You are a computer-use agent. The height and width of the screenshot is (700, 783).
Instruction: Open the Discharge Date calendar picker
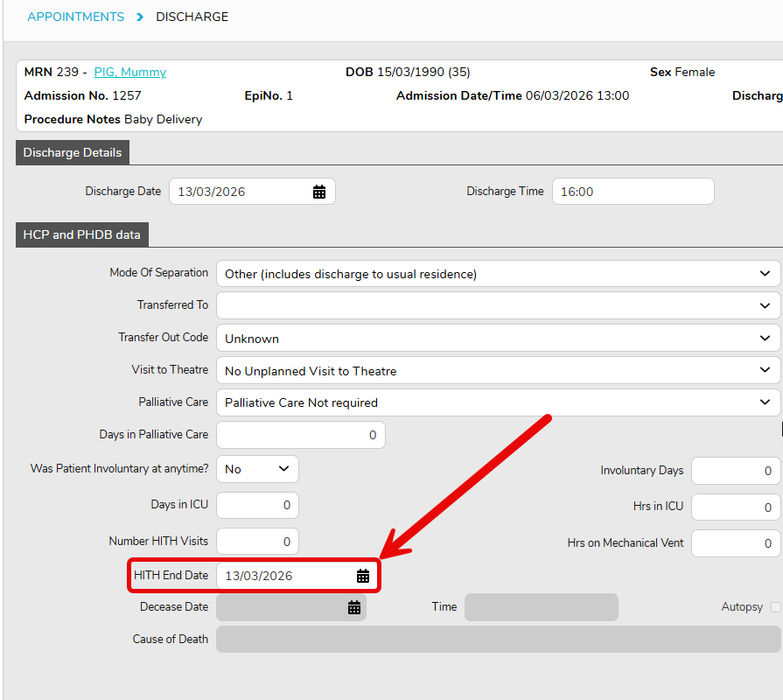tap(319, 192)
